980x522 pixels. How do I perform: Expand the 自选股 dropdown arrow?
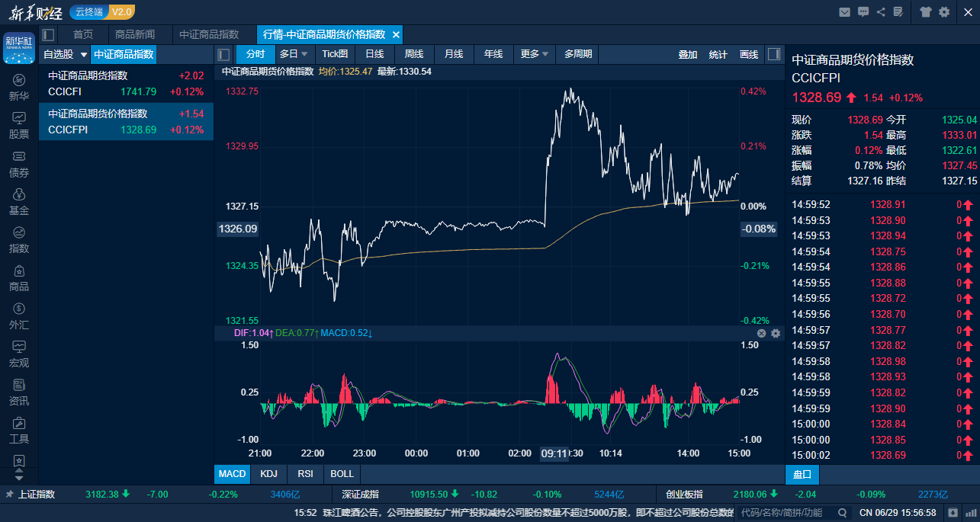click(84, 55)
